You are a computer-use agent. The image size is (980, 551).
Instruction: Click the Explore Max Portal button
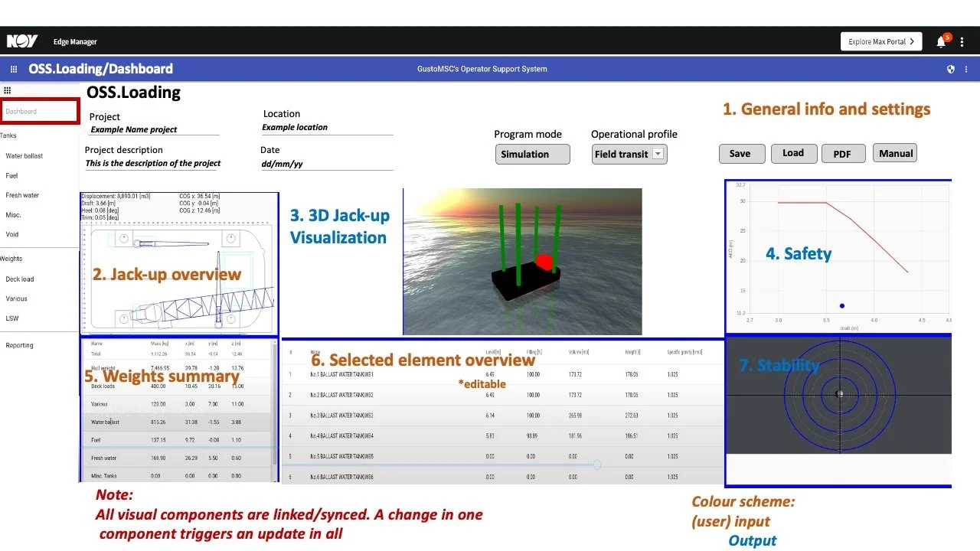(x=881, y=41)
